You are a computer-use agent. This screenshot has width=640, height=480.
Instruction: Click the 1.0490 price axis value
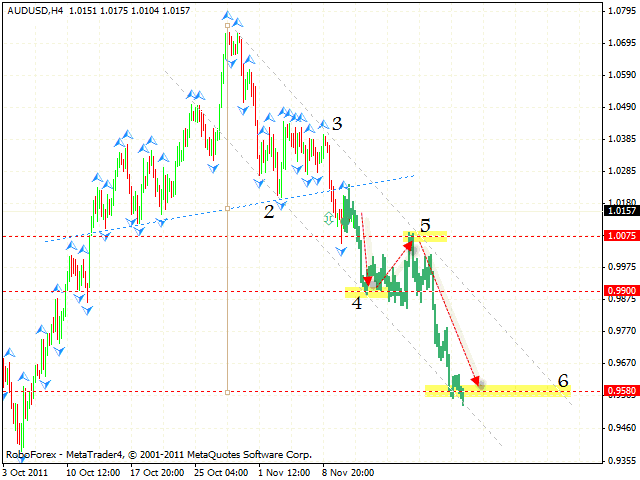pos(622,107)
